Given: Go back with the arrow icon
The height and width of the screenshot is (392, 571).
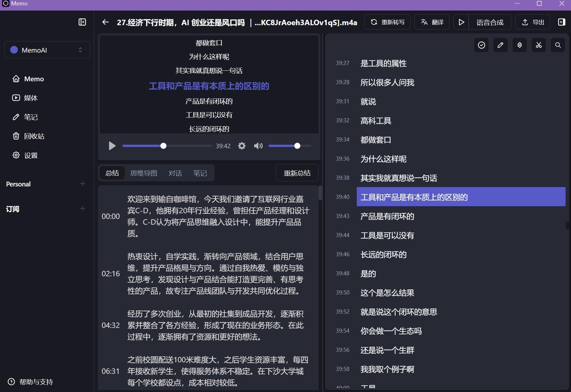Looking at the screenshot, I should click(x=105, y=22).
